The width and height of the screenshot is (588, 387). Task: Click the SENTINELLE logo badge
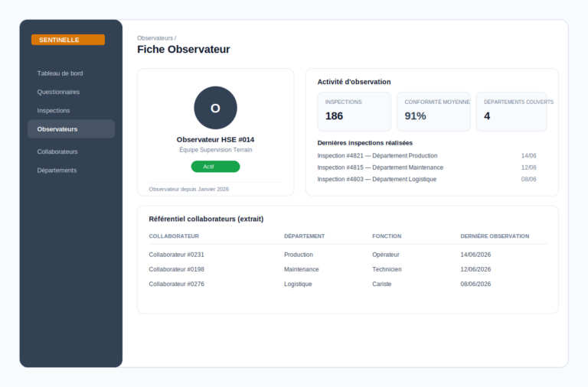pos(68,40)
